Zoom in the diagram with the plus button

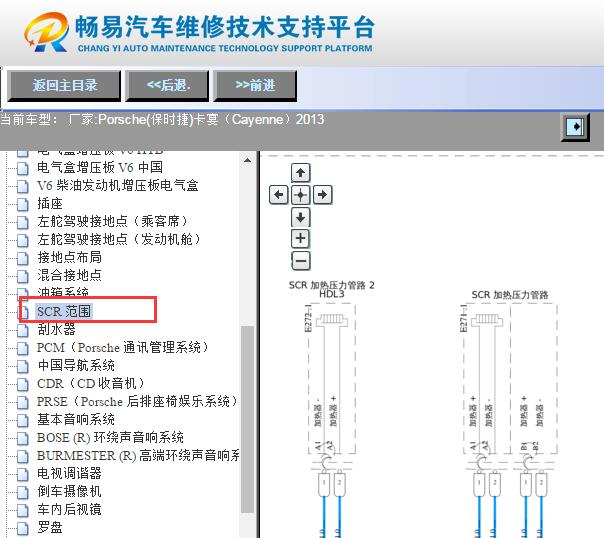click(300, 238)
